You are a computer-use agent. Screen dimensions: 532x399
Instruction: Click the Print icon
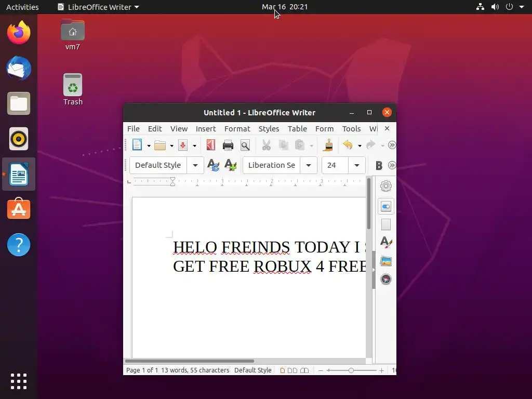coord(228,145)
